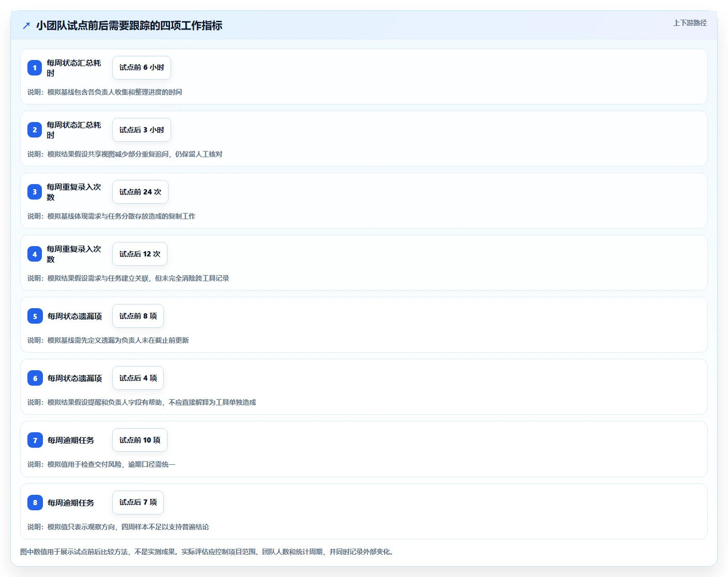Click the number 8 badge
The width and height of the screenshot is (728, 577).
(35, 502)
